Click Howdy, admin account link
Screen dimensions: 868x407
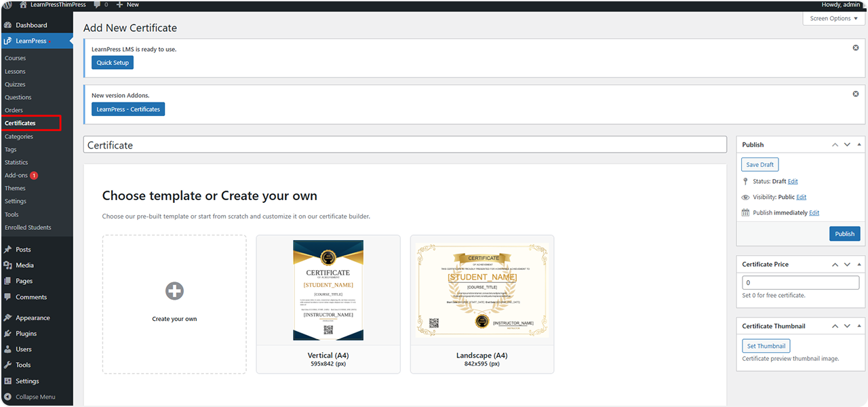841,5
